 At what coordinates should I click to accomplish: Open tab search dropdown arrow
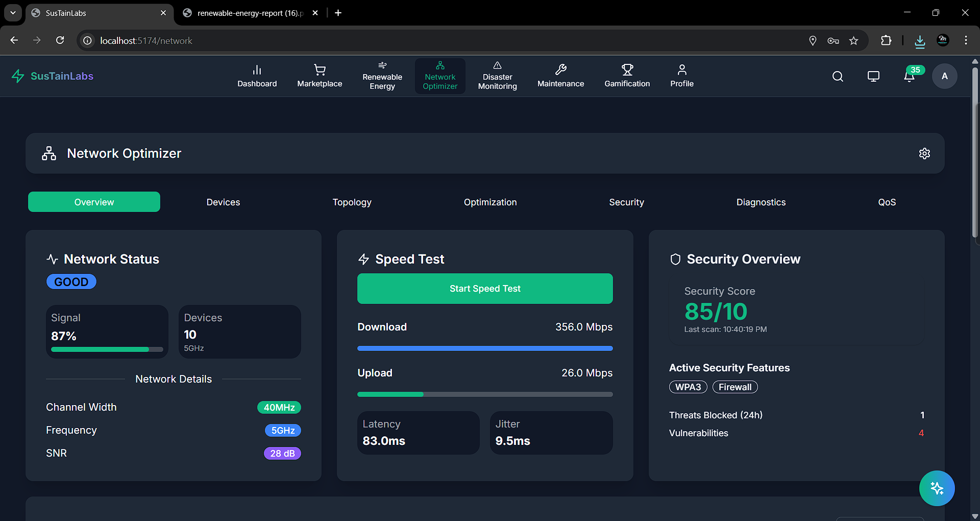coord(13,13)
